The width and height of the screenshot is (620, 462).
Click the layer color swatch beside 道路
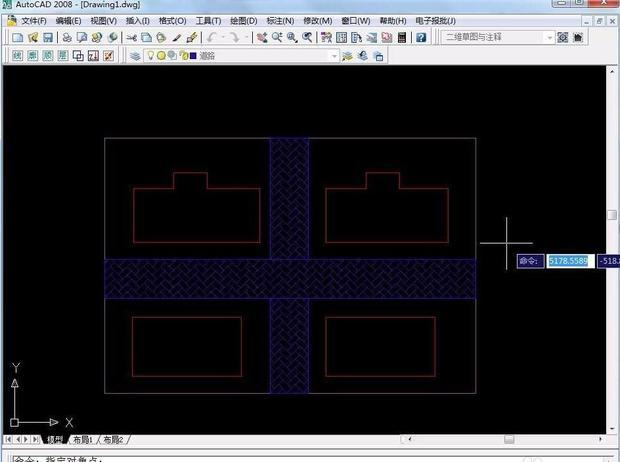pyautogui.click(x=193, y=56)
